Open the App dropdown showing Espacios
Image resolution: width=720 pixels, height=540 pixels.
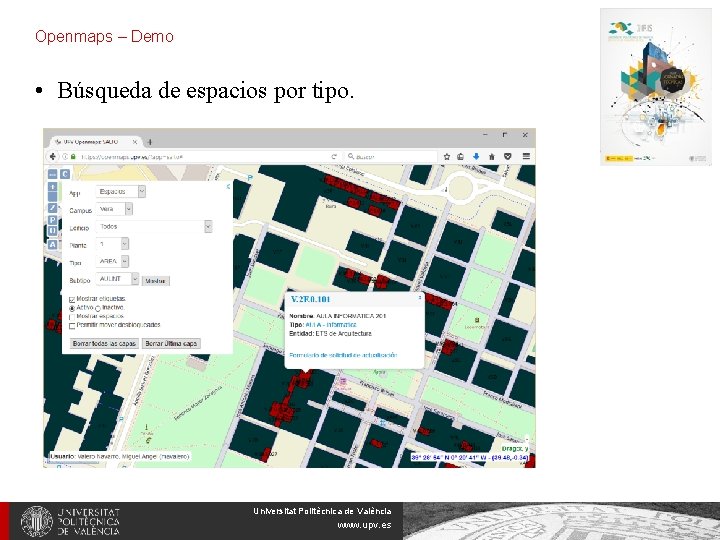click(121, 191)
